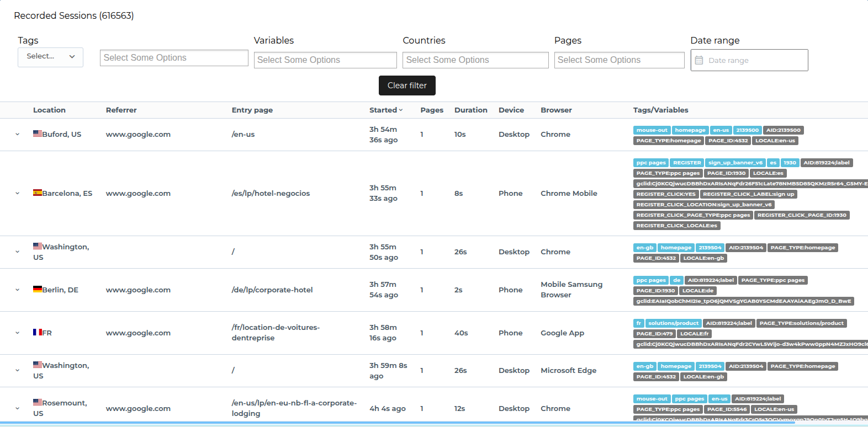Click the German flag beside Berlin

38,289
